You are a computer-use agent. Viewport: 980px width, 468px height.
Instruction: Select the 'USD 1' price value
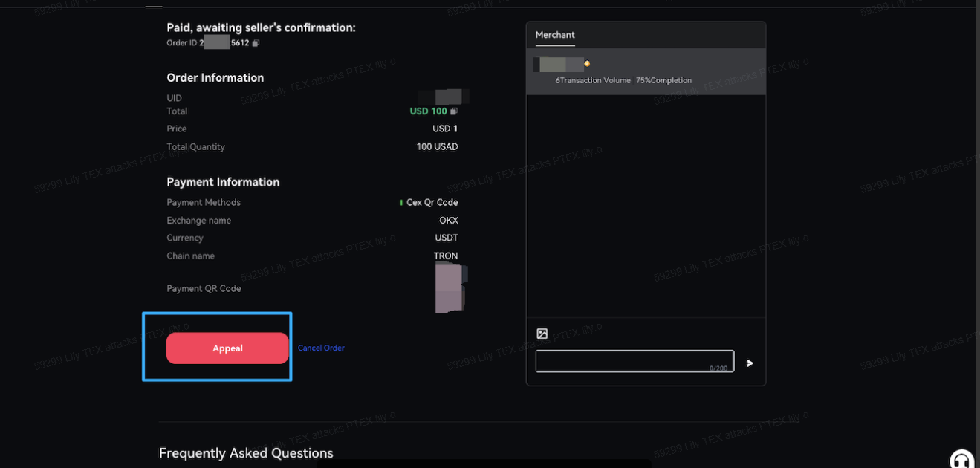click(x=446, y=129)
